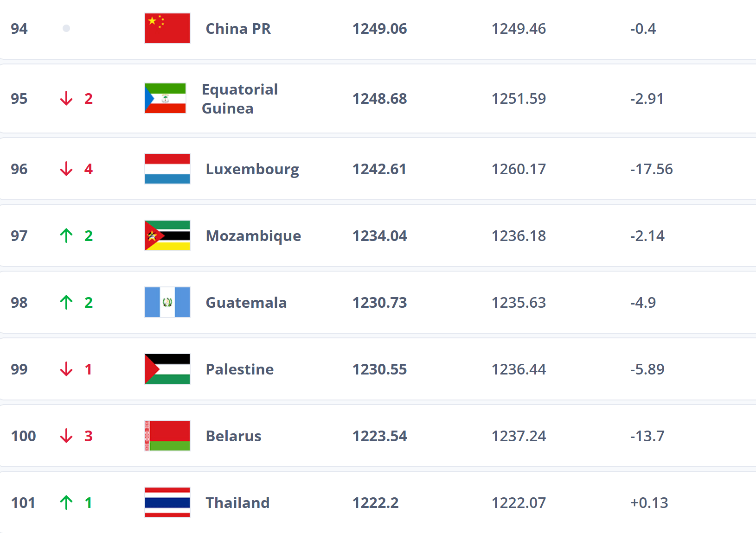Image resolution: width=756 pixels, height=533 pixels.
Task: Click the Thailand flag icon
Action: coord(167,502)
